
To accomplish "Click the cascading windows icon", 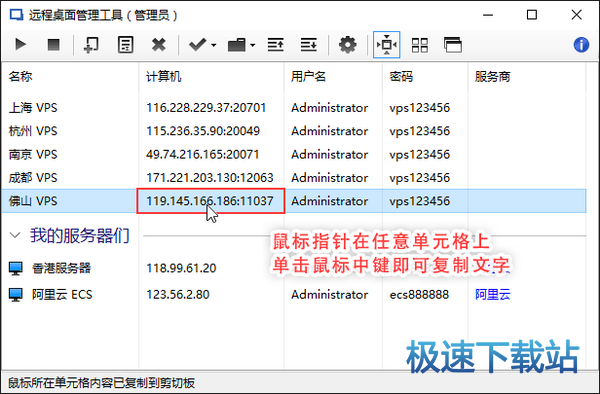I will (x=453, y=45).
